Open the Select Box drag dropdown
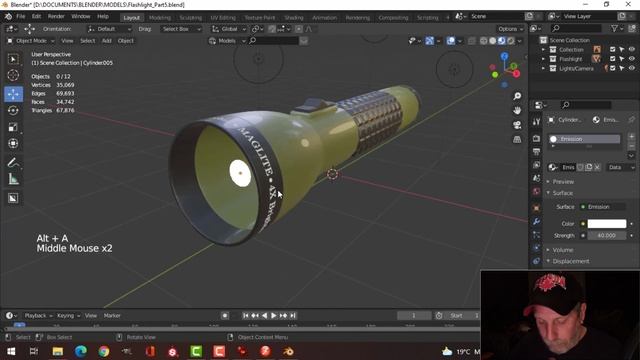Viewport: 640px width, 360px height. (180, 29)
